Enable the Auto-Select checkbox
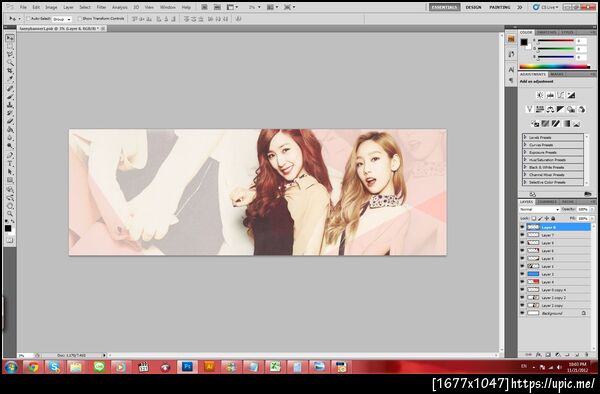The image size is (600, 394). (x=28, y=18)
